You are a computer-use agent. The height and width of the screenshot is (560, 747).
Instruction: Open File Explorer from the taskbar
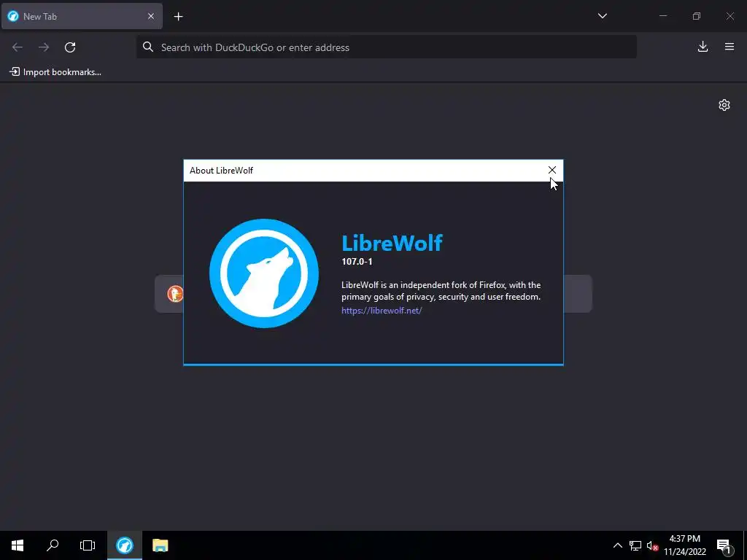[160, 545]
